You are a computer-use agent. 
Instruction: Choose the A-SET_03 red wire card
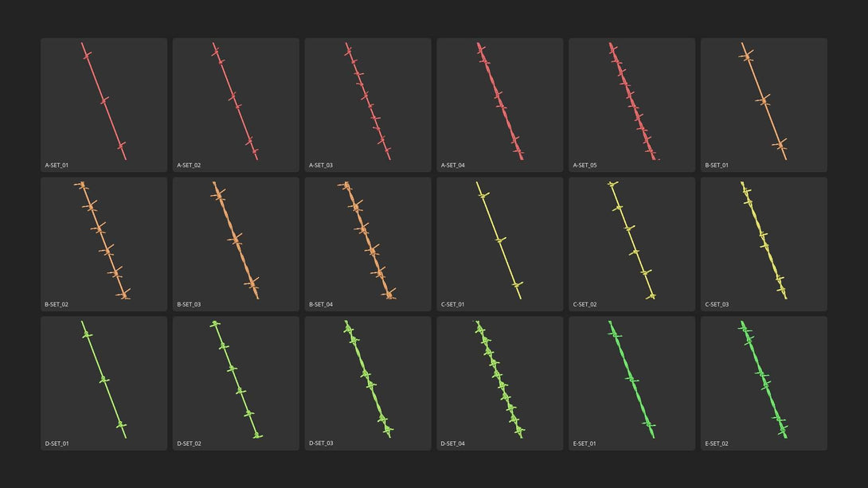(x=368, y=104)
